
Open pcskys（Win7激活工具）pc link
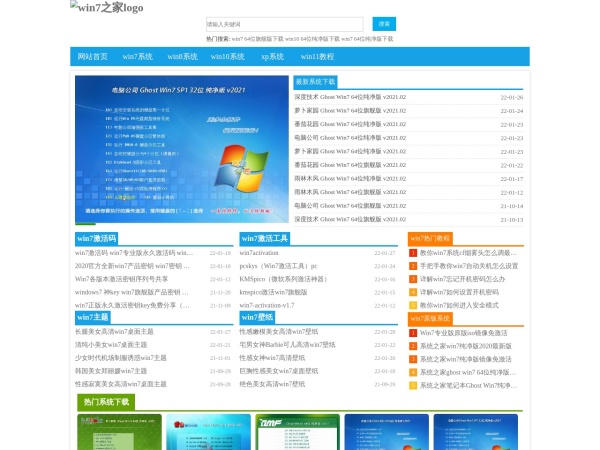(279, 266)
